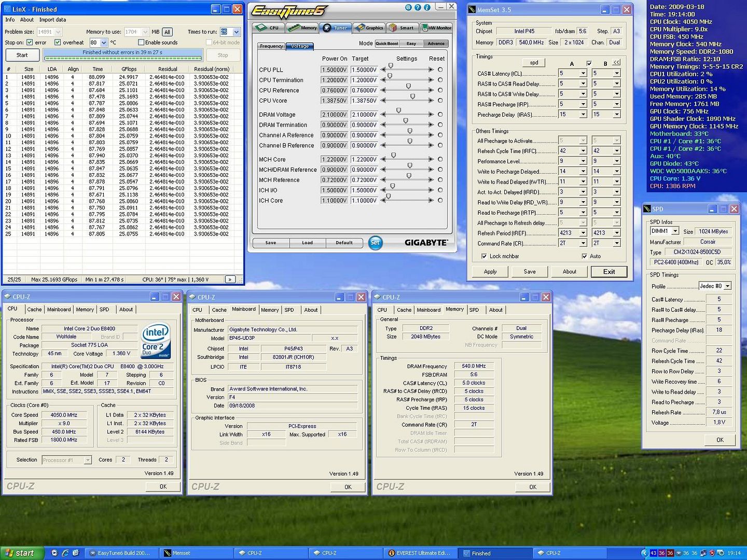This screenshot has width=747, height=560.
Task: Click the red shield icon in system tray
Action: point(712,553)
